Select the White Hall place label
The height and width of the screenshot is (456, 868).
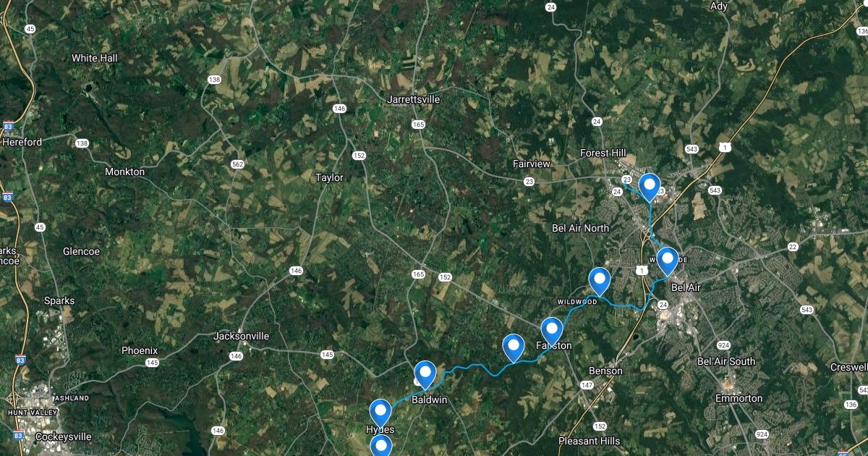click(94, 58)
